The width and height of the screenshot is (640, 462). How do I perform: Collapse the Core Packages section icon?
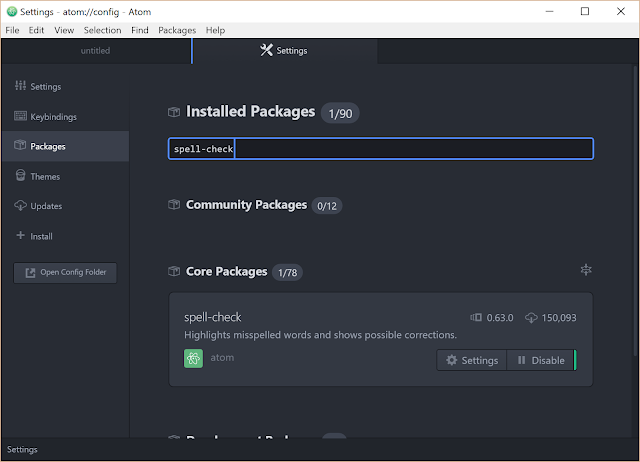point(586,270)
